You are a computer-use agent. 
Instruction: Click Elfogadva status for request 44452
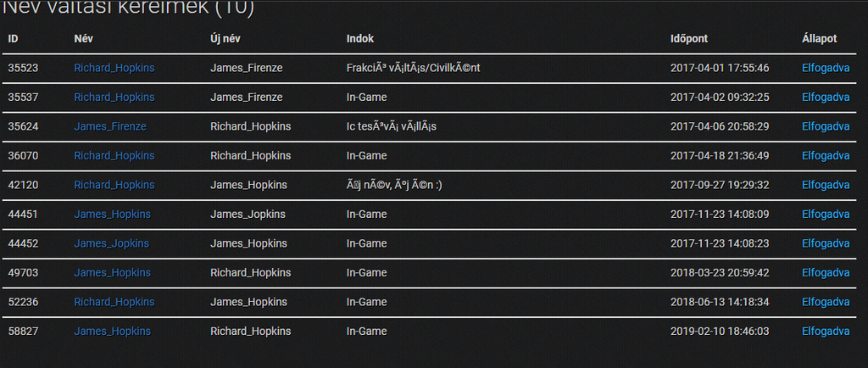826,243
